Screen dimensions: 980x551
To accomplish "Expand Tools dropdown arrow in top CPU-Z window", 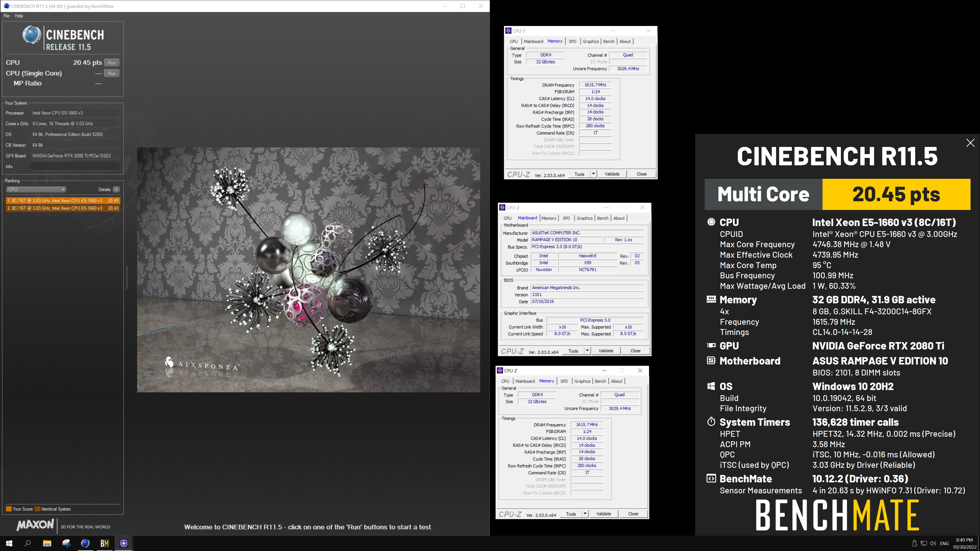I will 593,174.
